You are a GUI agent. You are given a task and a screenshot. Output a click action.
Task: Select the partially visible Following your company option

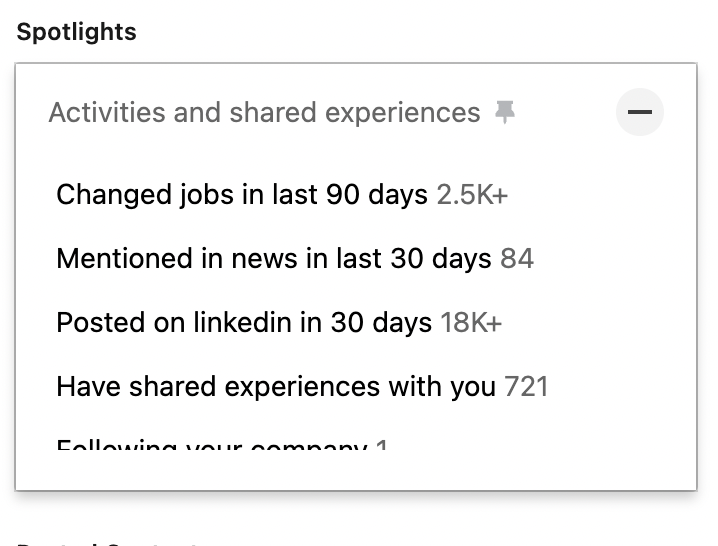click(x=212, y=443)
